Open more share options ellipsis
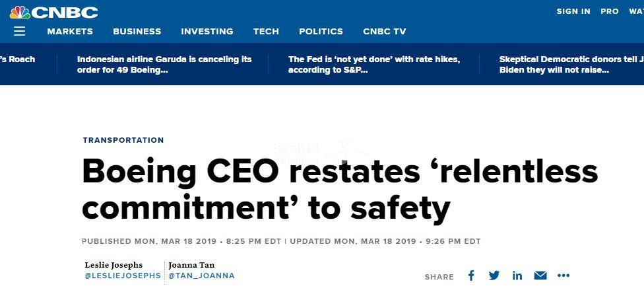 (x=563, y=276)
